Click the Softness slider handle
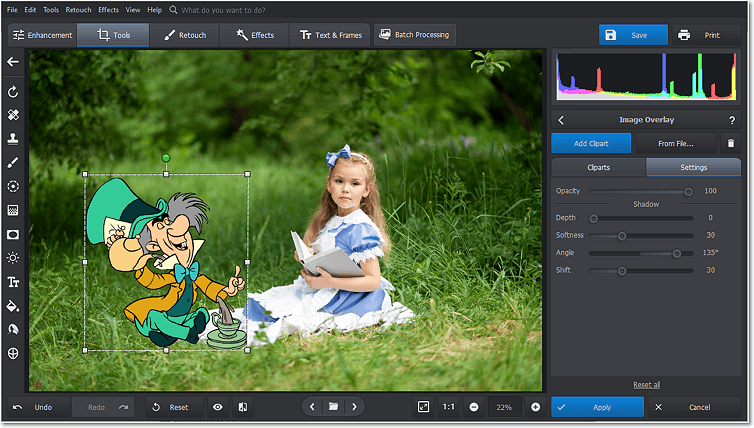Screen dimensions: 754x428 pos(622,236)
